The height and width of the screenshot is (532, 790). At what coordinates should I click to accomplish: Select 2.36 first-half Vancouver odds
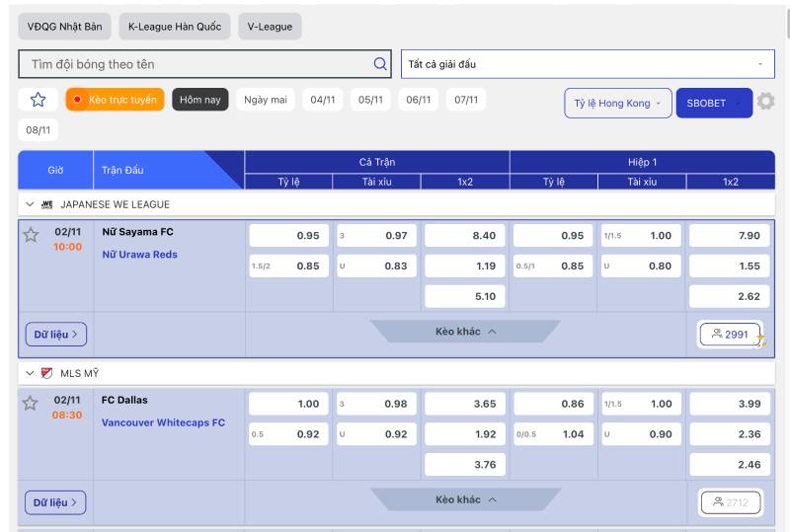[x=729, y=434]
